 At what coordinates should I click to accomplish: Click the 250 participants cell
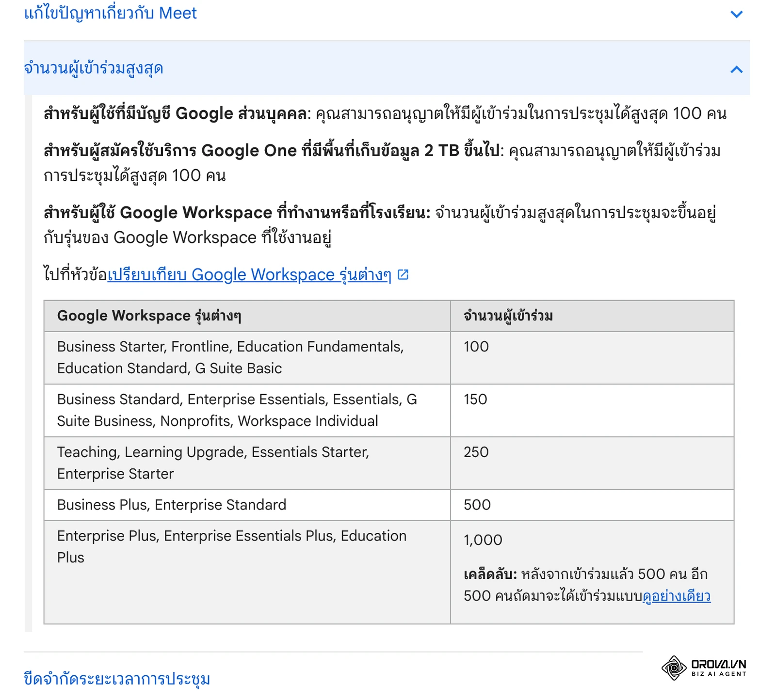[592, 463]
